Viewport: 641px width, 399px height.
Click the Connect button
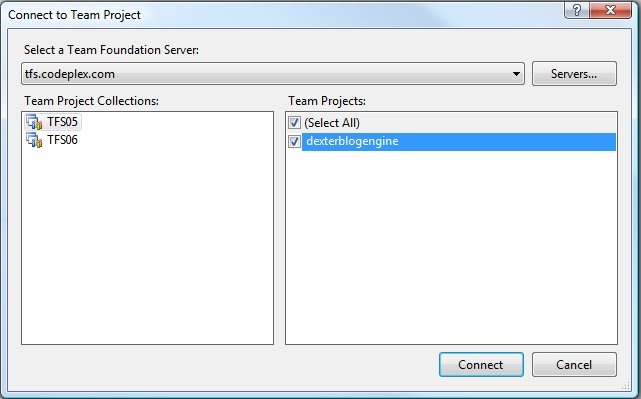click(481, 365)
